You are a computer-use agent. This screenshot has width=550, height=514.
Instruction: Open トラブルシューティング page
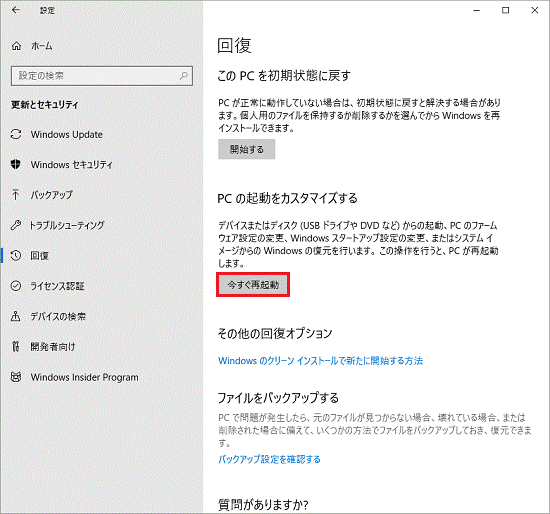point(67,225)
